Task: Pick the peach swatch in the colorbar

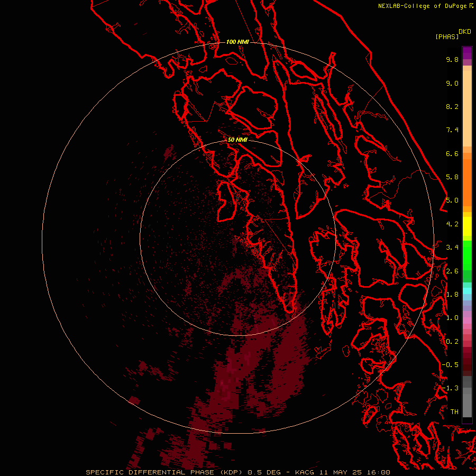Action: tap(467, 108)
